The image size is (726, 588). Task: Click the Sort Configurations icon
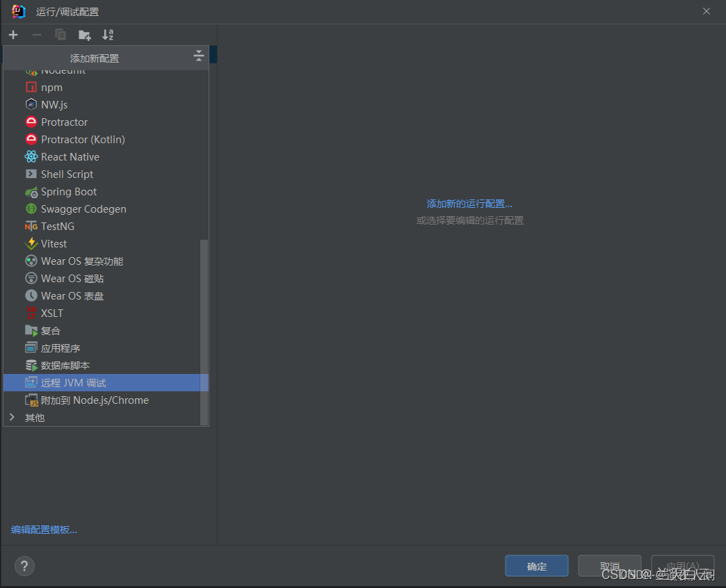107,35
